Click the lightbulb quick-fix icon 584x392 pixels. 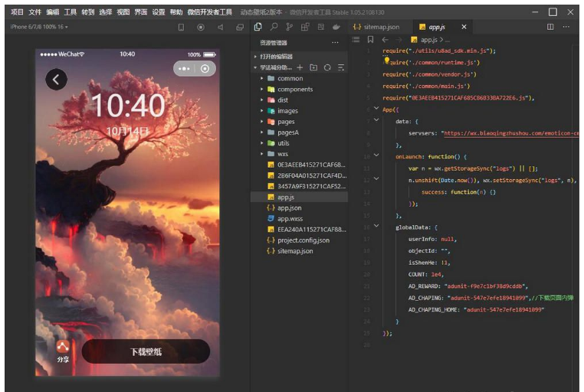387,60
